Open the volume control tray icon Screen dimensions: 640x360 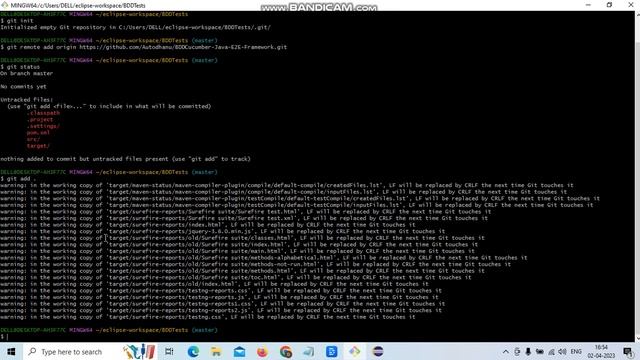click(562, 351)
